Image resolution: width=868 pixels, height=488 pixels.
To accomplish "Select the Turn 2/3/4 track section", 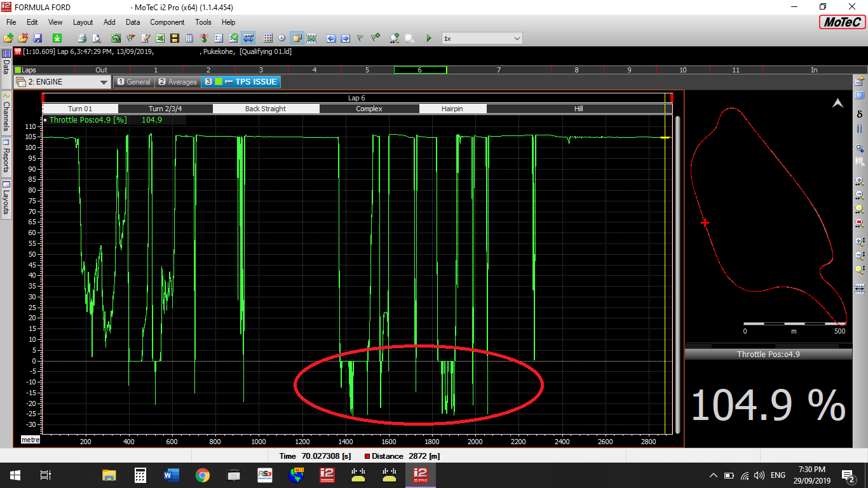I will click(165, 109).
